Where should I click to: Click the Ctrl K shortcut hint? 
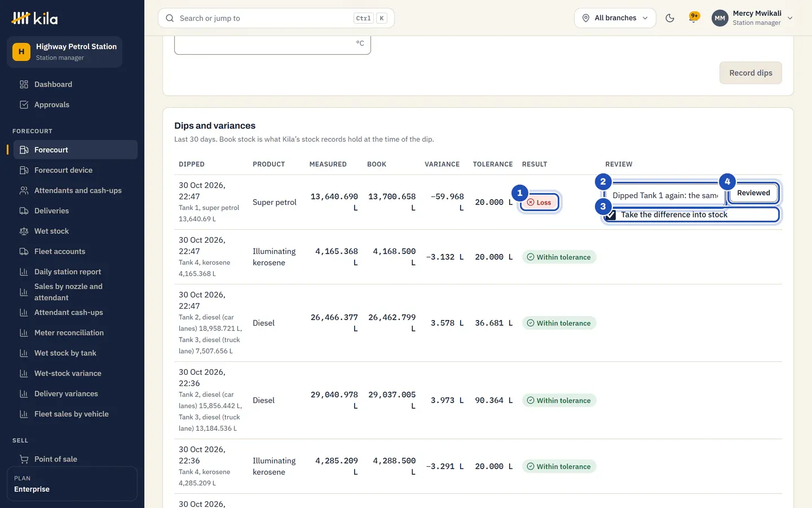coord(370,18)
